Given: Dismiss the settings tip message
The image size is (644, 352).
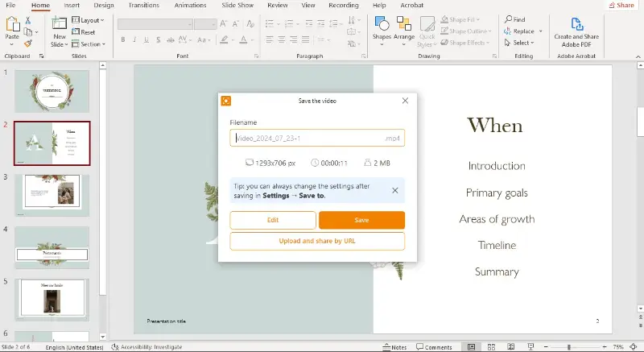Looking at the screenshot, I should 394,191.
